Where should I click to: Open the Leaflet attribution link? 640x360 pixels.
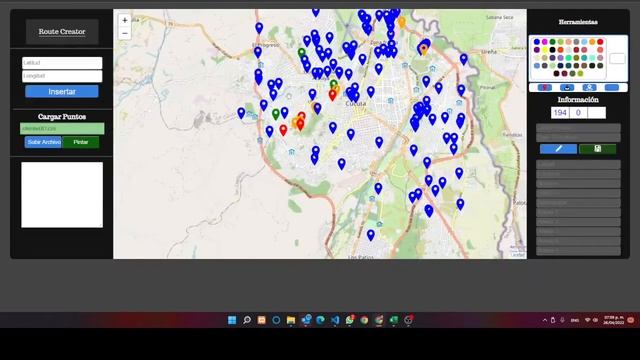[518, 255]
